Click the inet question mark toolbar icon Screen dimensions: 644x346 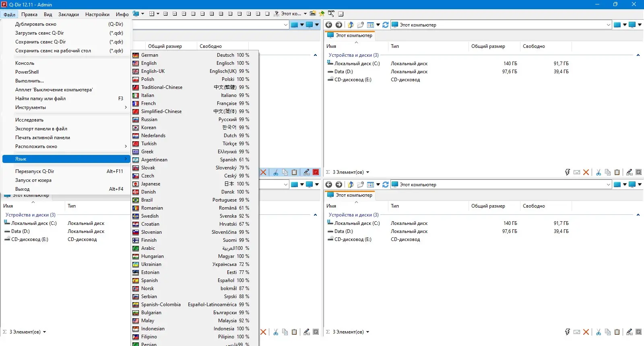(x=277, y=14)
